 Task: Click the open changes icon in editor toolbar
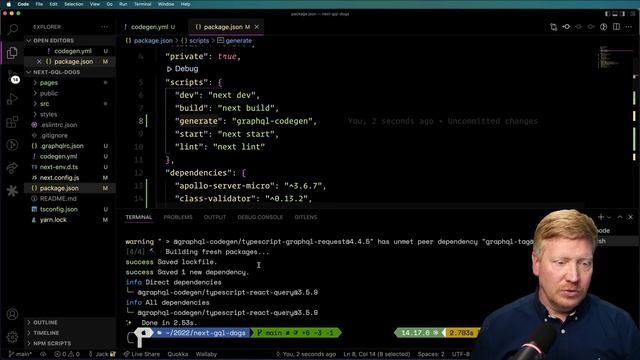(x=553, y=27)
